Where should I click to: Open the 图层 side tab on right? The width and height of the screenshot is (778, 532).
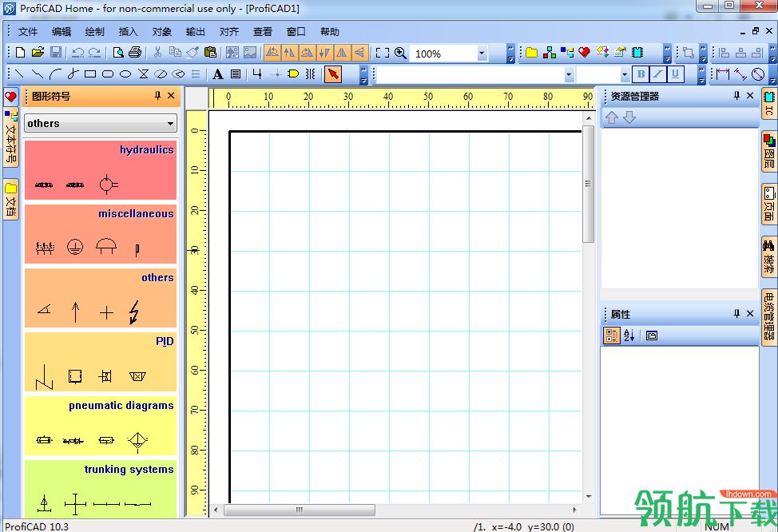pyautogui.click(x=768, y=151)
